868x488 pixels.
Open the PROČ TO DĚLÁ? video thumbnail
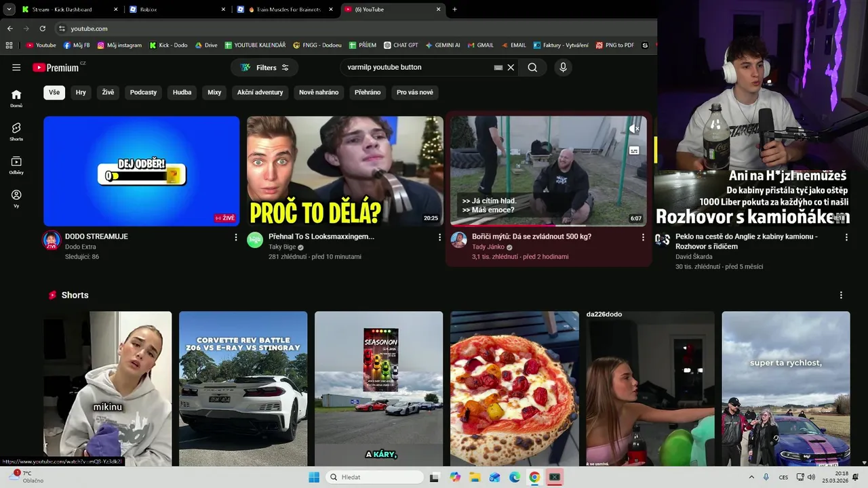[x=344, y=171]
